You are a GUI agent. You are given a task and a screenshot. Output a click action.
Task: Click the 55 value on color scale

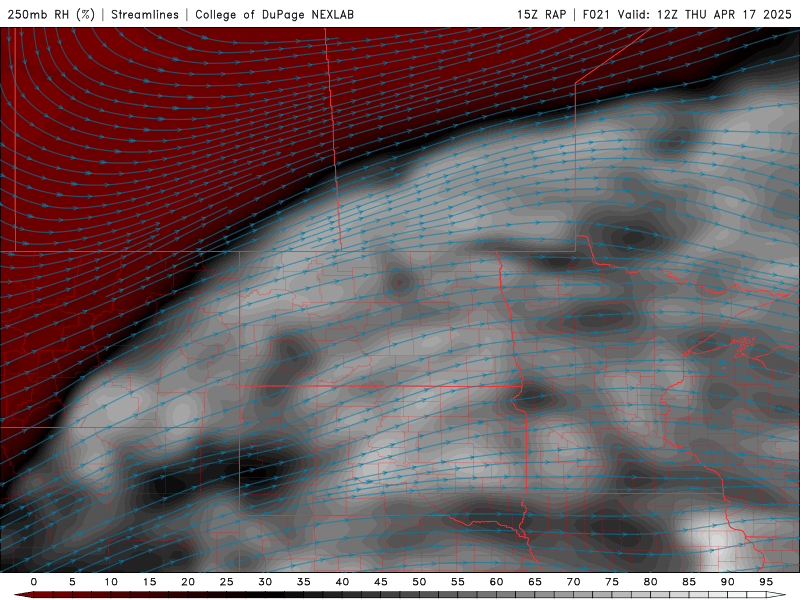point(458,582)
